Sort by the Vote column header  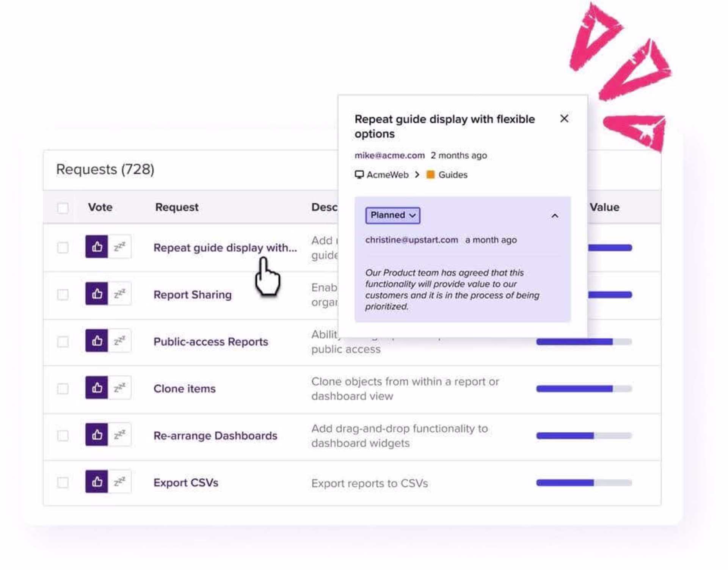point(100,207)
